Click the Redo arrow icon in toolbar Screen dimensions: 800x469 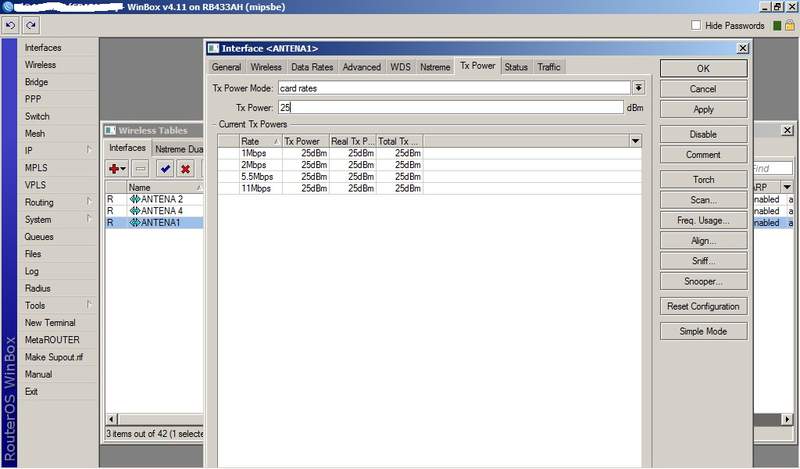click(31, 25)
